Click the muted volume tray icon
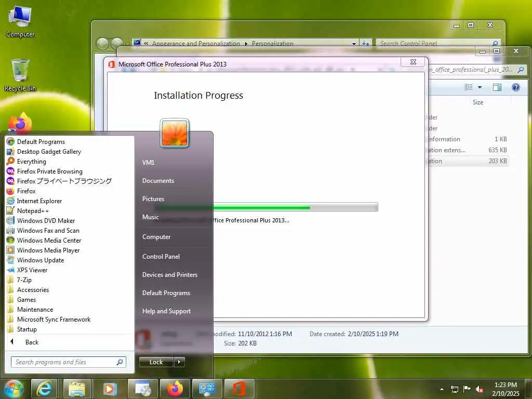532x399 pixels. coord(480,389)
